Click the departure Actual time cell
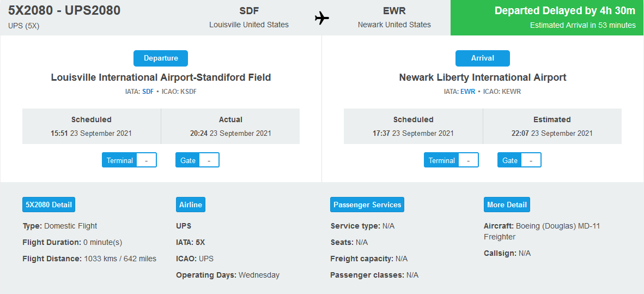Image resolution: width=644 pixels, height=294 pixels. point(230,126)
